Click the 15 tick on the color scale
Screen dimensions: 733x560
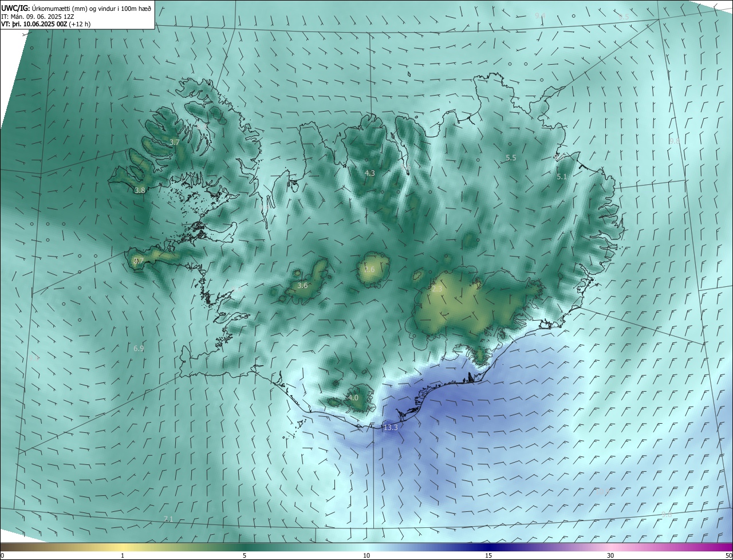coord(488,556)
